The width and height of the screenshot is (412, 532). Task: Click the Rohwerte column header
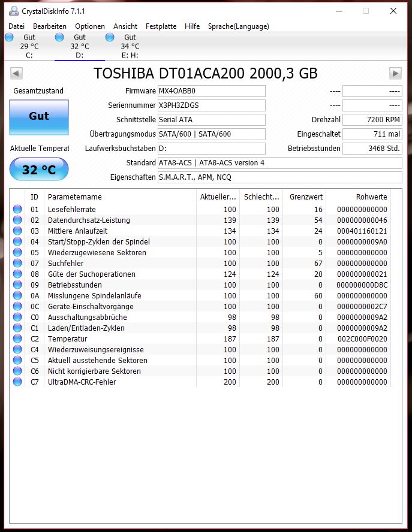pos(359,197)
